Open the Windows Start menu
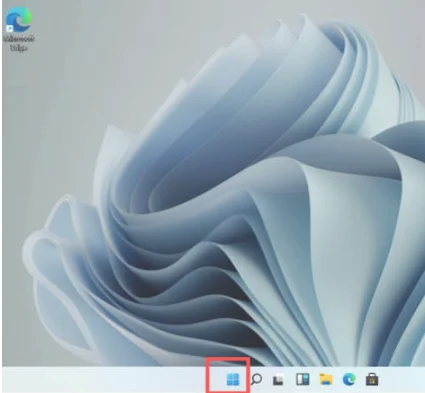The width and height of the screenshot is (425, 393). coord(233,379)
